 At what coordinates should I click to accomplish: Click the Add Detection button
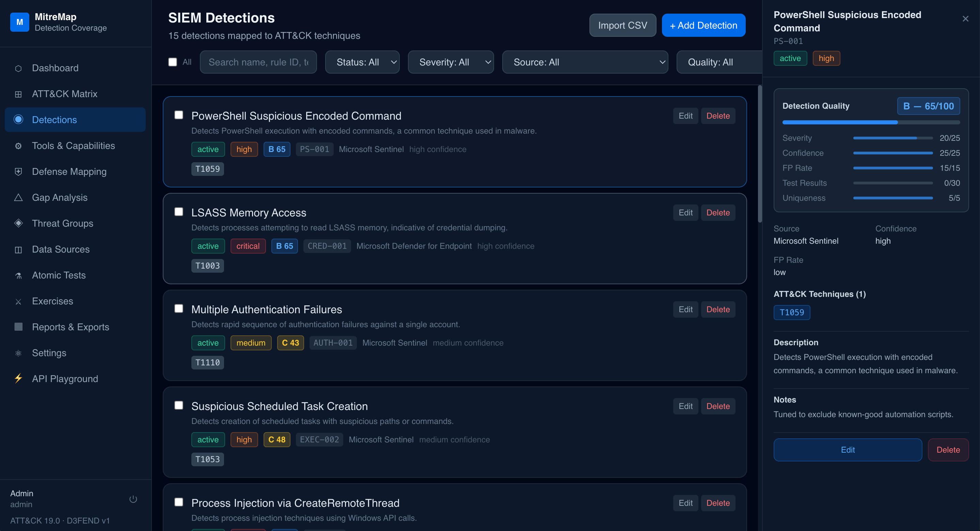point(704,25)
